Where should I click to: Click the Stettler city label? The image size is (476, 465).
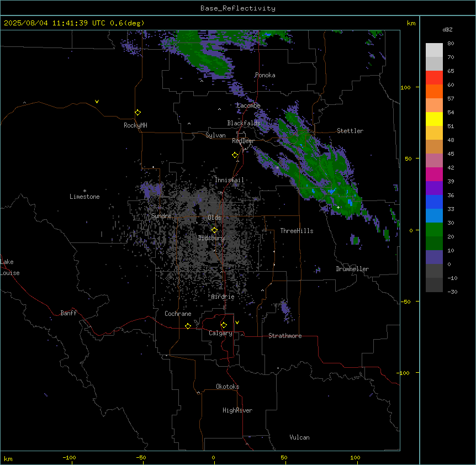click(350, 131)
